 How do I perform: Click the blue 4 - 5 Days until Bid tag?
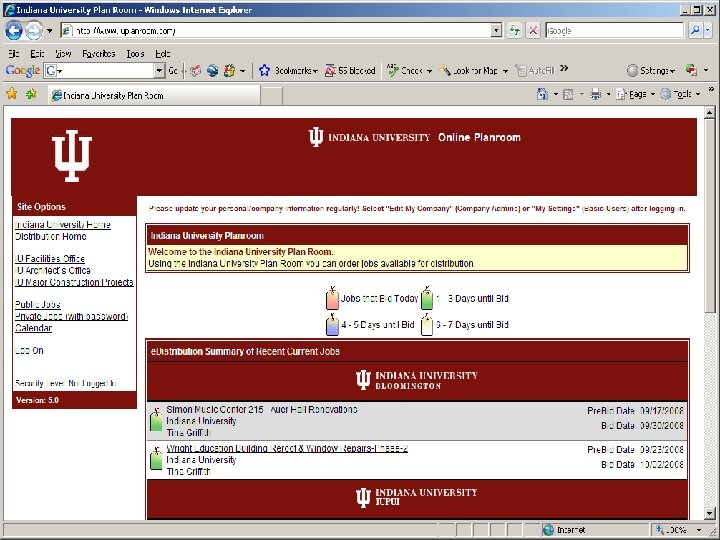click(332, 325)
